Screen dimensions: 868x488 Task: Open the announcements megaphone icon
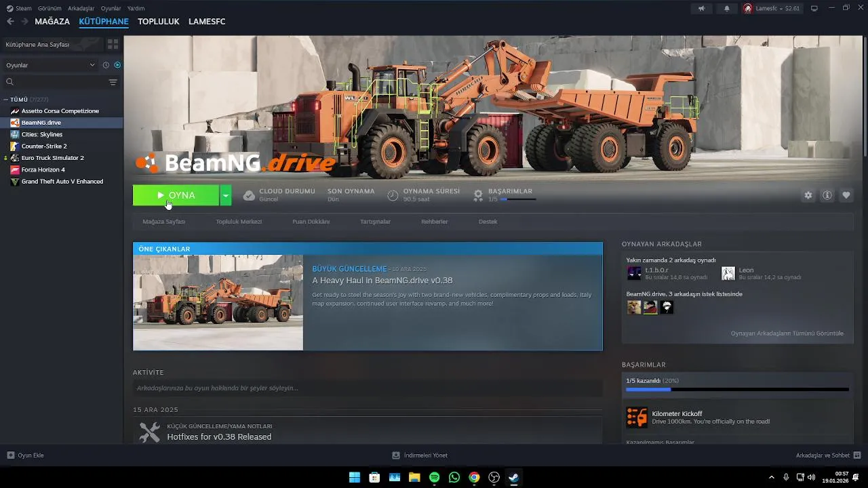701,8
